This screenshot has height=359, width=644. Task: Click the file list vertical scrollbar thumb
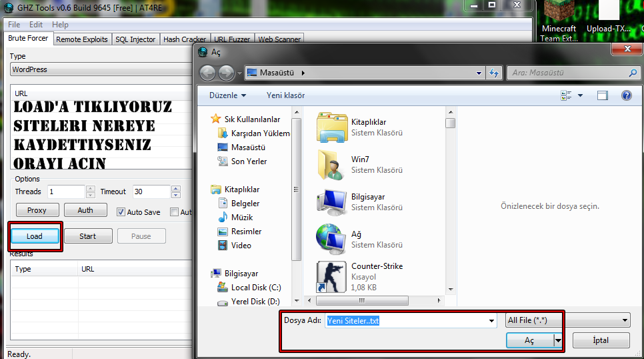pyautogui.click(x=451, y=123)
